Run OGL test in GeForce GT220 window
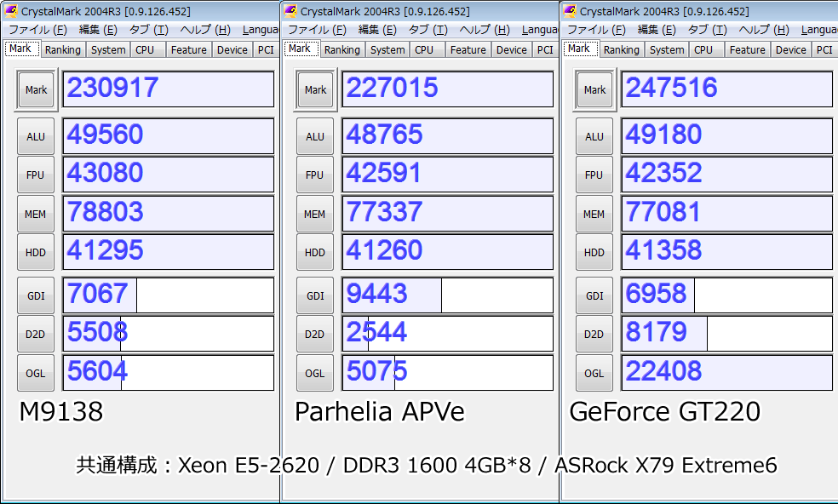 pos(594,373)
